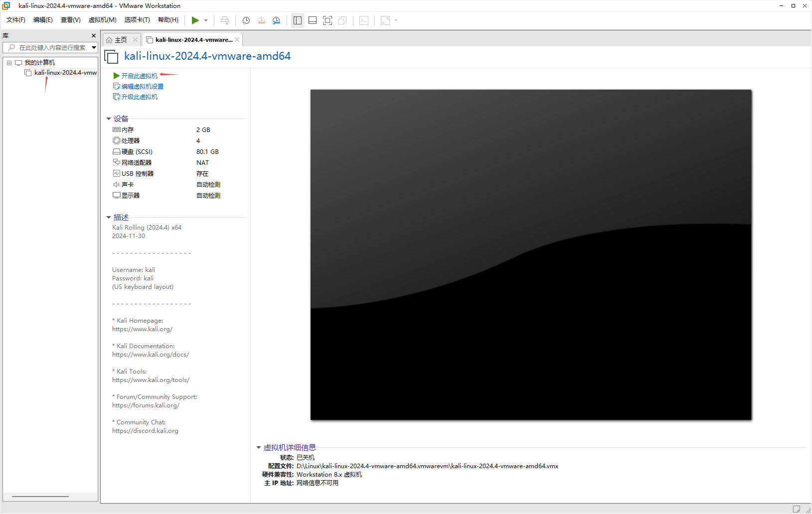
Task: Click the https://discord.kali.org text
Action: pyautogui.click(x=145, y=431)
